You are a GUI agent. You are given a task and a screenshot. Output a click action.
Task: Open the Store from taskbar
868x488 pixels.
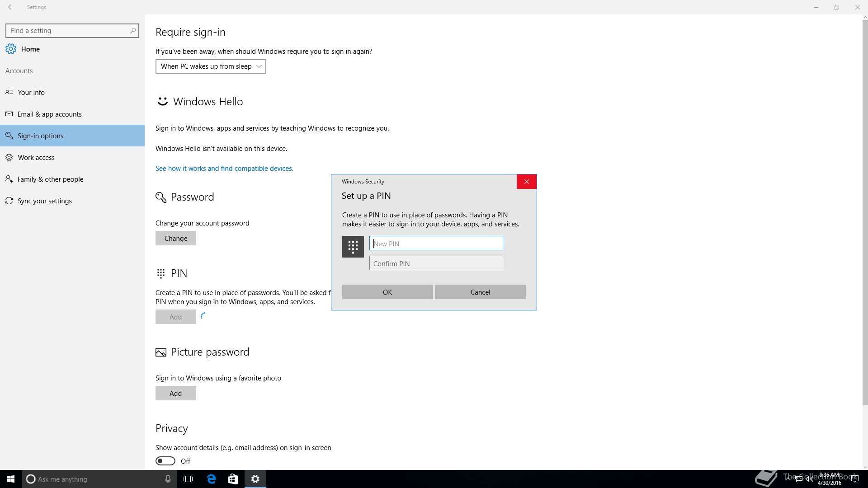click(233, 479)
